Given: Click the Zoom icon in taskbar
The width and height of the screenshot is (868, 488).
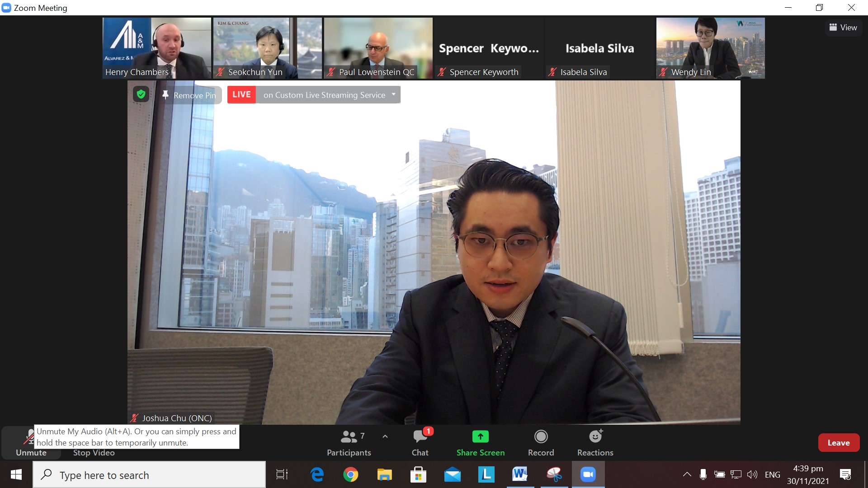Looking at the screenshot, I should [588, 474].
